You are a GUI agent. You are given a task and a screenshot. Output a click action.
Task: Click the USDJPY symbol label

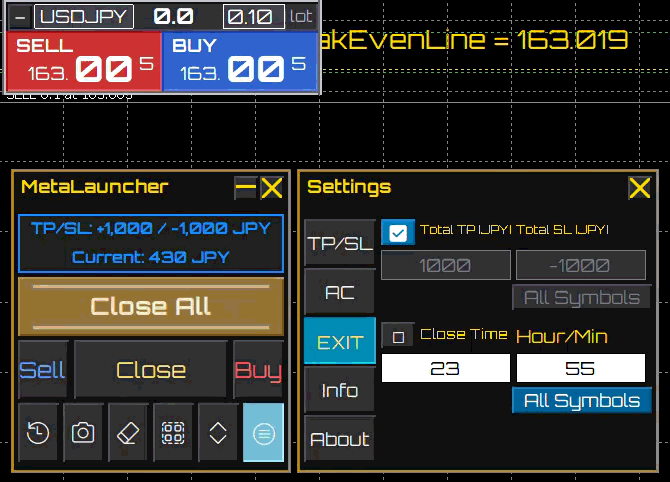[84, 17]
